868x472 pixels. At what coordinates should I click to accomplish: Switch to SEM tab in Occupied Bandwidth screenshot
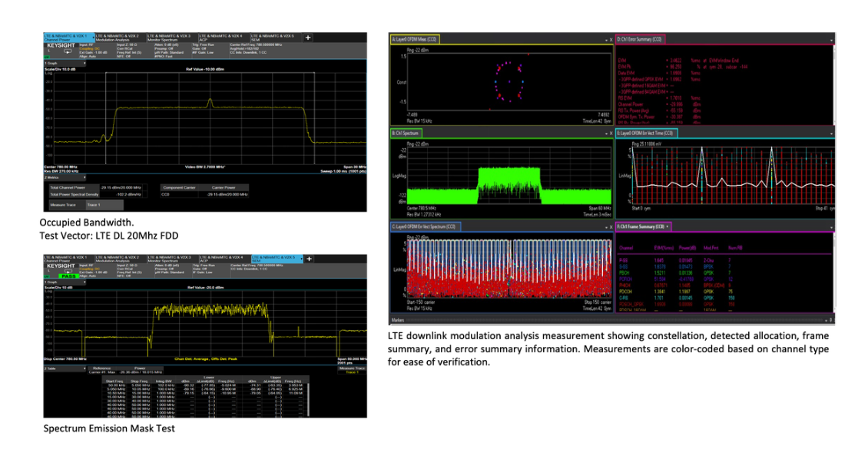(x=275, y=38)
